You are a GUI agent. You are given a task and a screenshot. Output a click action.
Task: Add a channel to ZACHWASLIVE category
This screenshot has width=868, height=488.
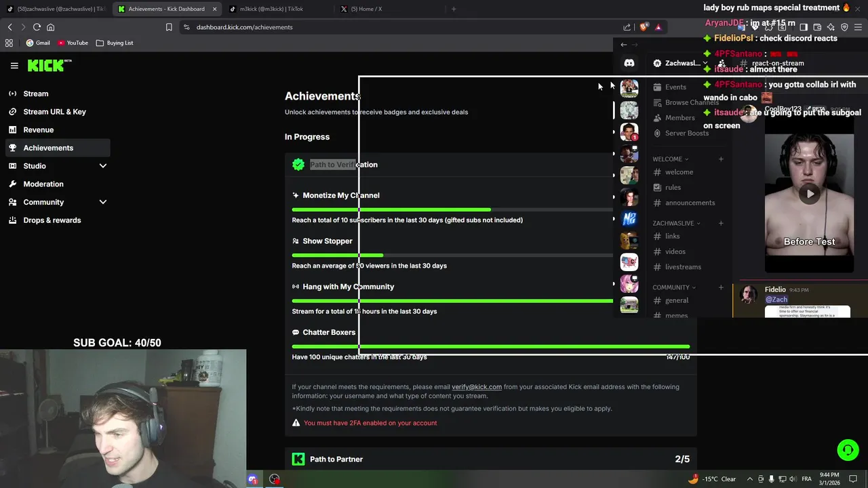click(721, 223)
